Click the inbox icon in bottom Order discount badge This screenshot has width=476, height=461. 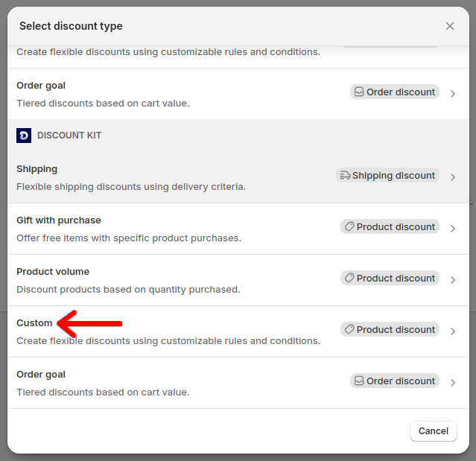pos(359,381)
